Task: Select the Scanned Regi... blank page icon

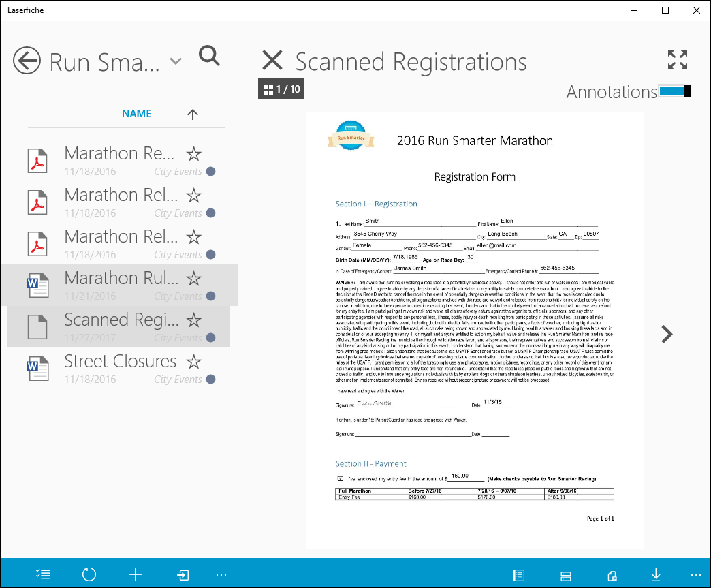Action: tap(37, 327)
